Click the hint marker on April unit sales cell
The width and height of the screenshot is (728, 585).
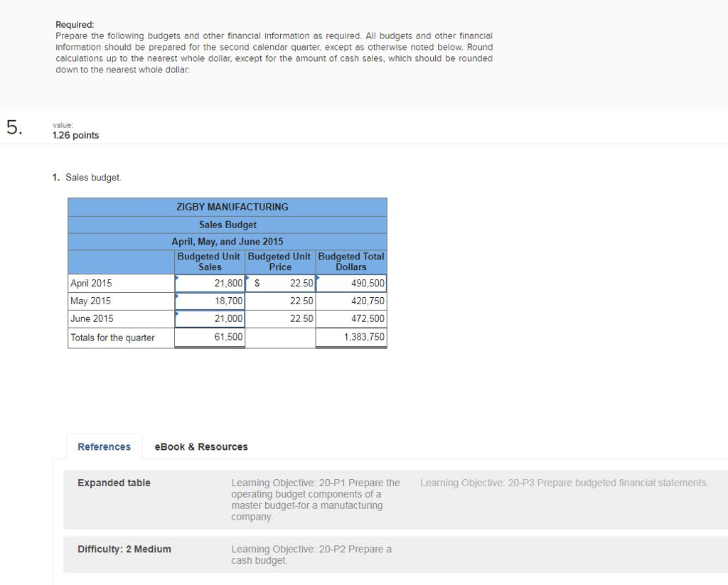pos(178,278)
